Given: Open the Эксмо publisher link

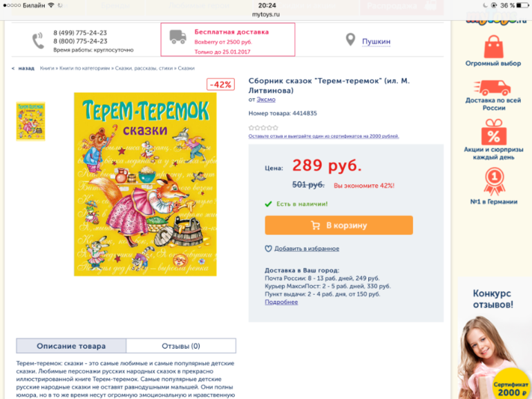Looking at the screenshot, I should click(266, 99).
